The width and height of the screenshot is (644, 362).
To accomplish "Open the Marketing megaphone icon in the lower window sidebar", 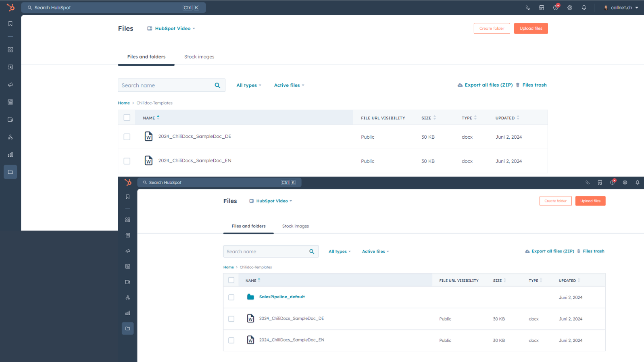I will click(x=128, y=251).
